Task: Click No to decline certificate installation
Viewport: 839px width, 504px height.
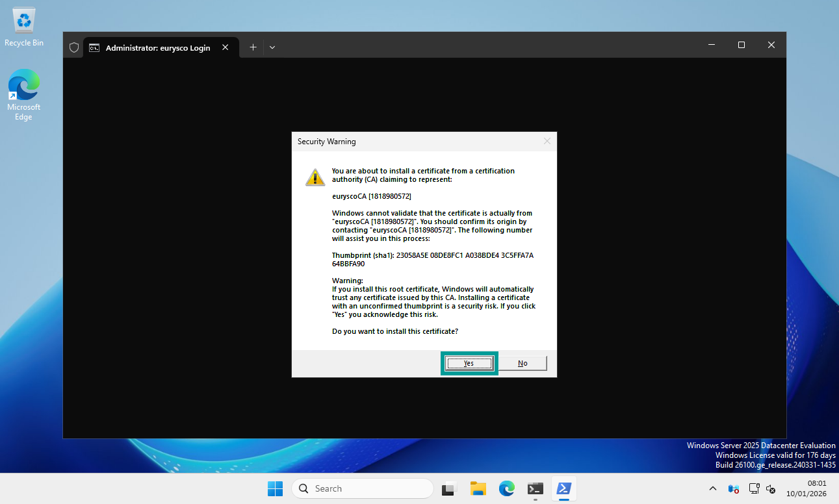Action: 523,363
